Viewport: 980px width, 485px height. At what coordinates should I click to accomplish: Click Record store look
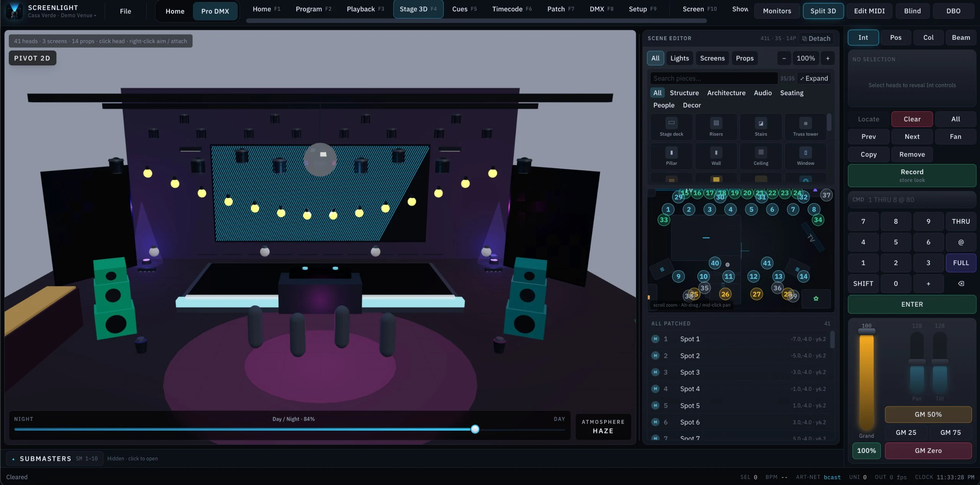pyautogui.click(x=912, y=176)
